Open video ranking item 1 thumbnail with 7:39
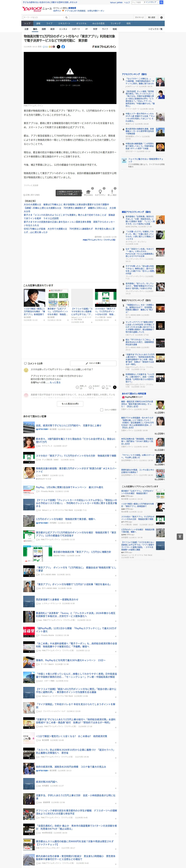This screenshot has width=186, height=868. click(x=160, y=308)
